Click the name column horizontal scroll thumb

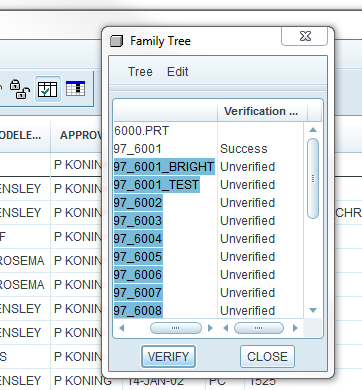pyautogui.click(x=176, y=328)
